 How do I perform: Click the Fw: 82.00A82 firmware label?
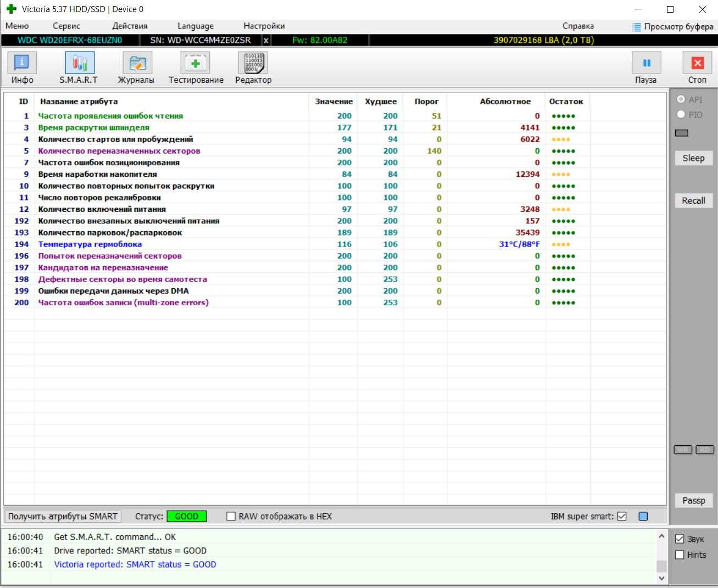tap(320, 40)
